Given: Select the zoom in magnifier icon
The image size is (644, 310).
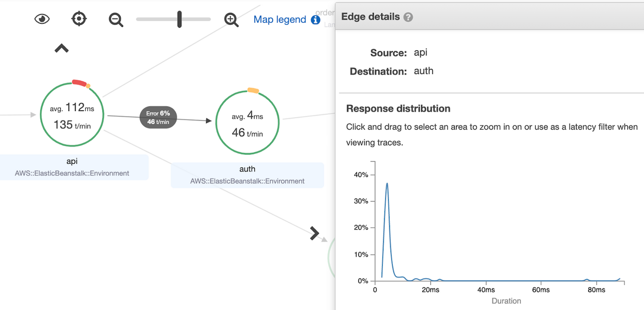Looking at the screenshot, I should 231,19.
